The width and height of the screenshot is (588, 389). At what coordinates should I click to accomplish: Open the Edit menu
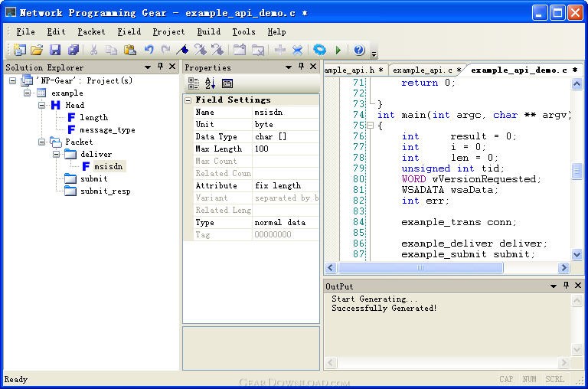tap(56, 32)
